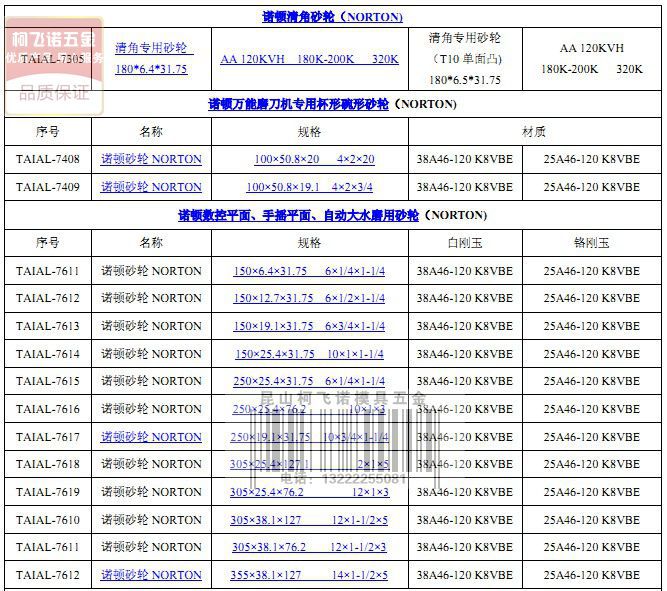667x591 pixels.
Task: Click the 100×50.8×20 4×2×20 spec link
Action: click(x=314, y=159)
